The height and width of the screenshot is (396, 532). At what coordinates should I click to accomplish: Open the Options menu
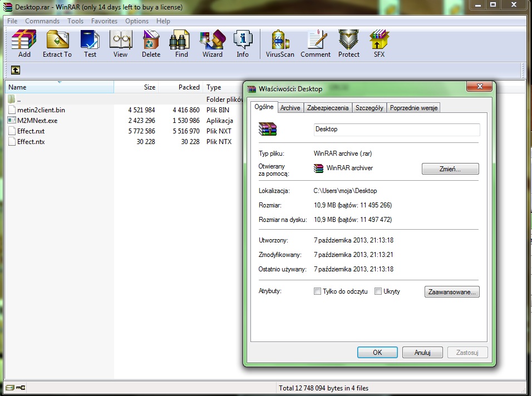pyautogui.click(x=137, y=21)
